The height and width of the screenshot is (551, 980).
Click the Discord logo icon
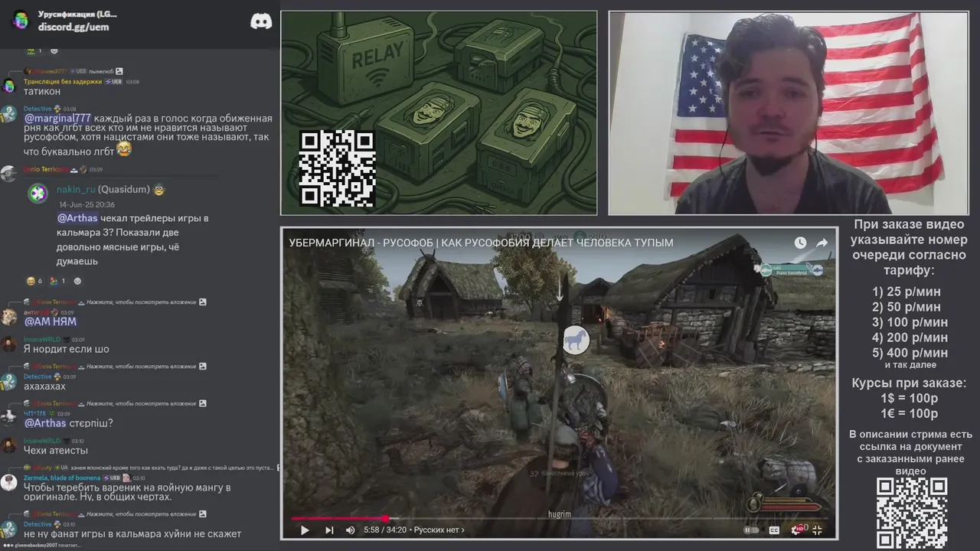(261, 21)
